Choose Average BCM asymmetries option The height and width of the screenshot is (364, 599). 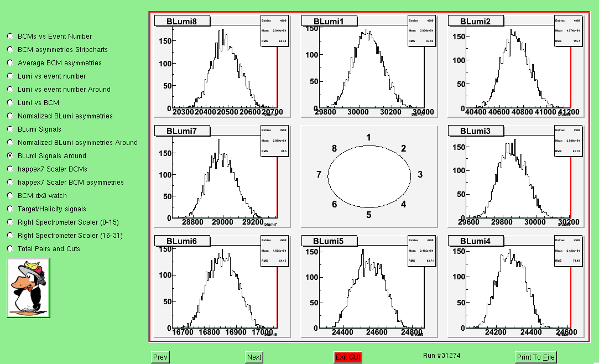[11, 63]
